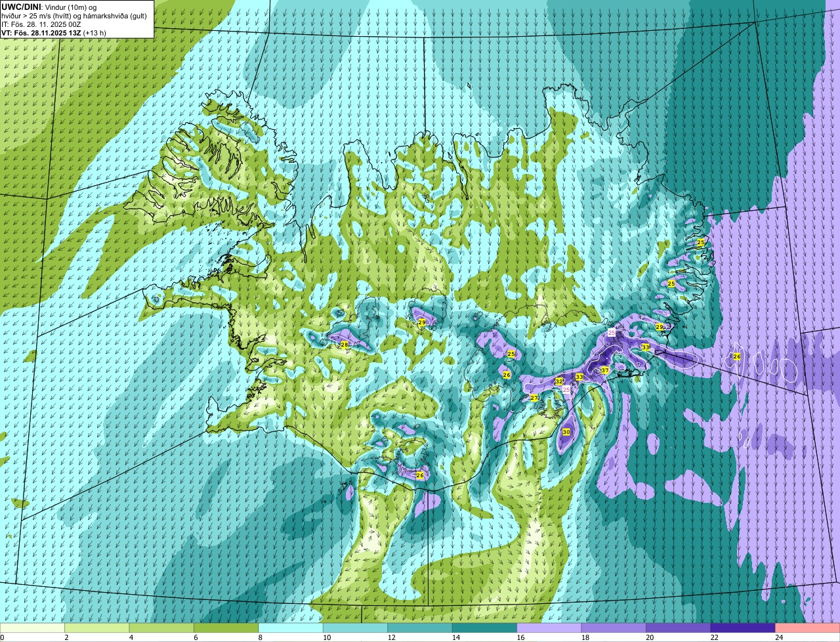840x642 pixels.
Task: Pick the olive green 6–8 legend swatch
Action: tap(226, 628)
